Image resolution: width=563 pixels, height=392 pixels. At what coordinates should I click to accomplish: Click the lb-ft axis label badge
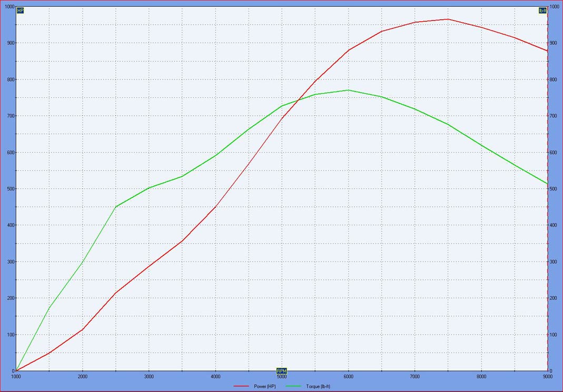pyautogui.click(x=542, y=11)
